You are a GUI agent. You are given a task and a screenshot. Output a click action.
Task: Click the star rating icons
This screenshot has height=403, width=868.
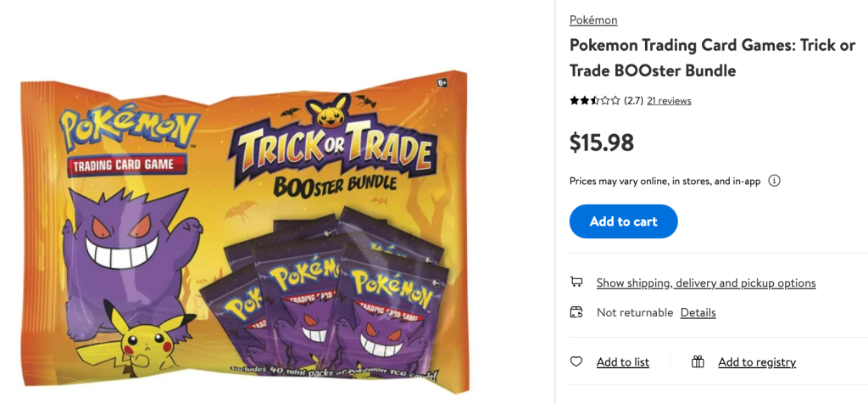[594, 100]
